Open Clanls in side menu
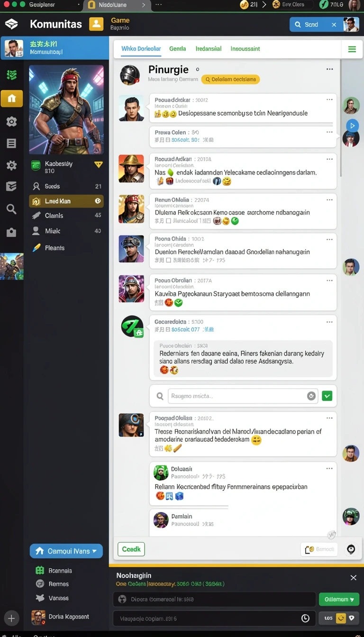The height and width of the screenshot is (637, 364). coord(66,216)
